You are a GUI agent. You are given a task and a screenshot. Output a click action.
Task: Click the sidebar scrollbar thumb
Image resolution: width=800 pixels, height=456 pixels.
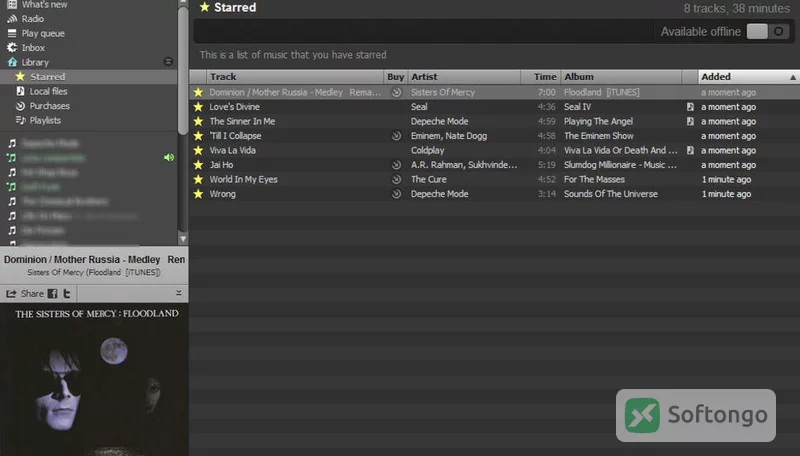pos(183,70)
